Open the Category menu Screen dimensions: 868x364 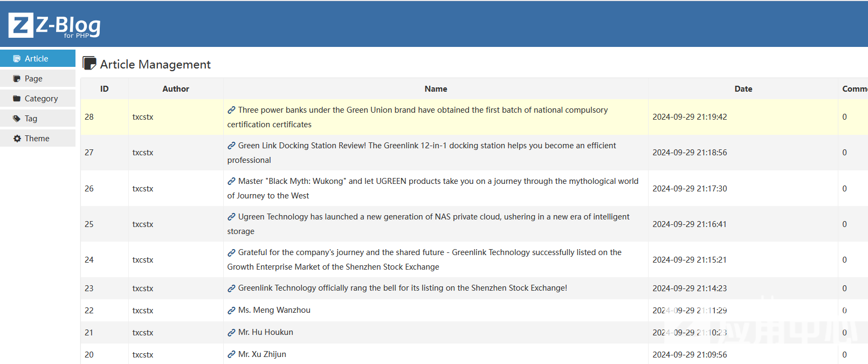point(38,98)
